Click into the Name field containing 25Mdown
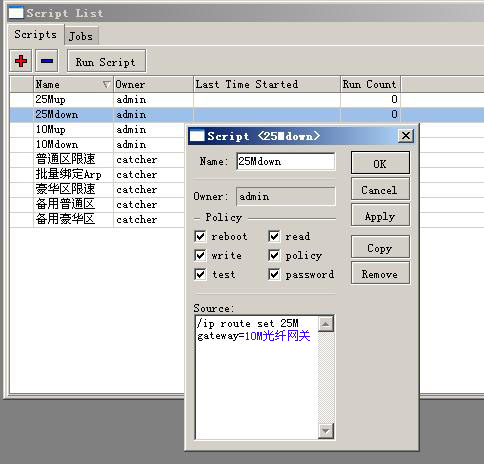This screenshot has height=464, width=484. pyautogui.click(x=286, y=162)
